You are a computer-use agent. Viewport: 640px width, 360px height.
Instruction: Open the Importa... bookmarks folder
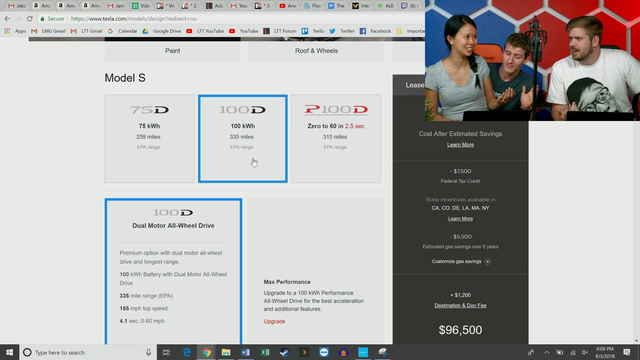(x=411, y=31)
